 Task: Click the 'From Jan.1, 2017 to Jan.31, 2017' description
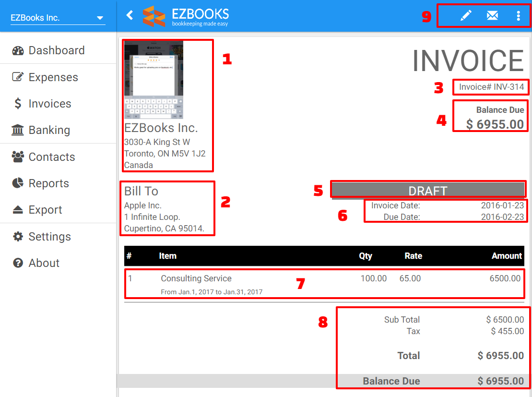212,292
